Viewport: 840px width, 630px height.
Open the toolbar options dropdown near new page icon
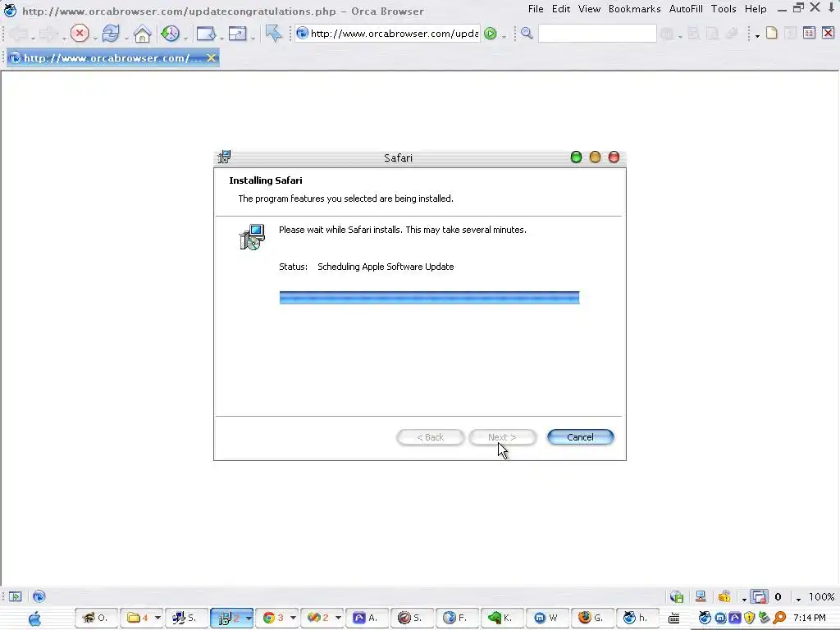[757, 36]
